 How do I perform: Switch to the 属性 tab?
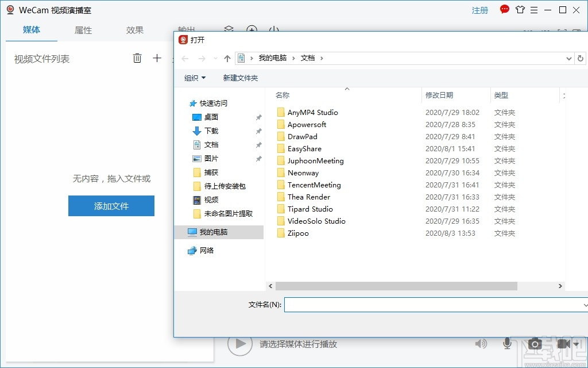83,30
